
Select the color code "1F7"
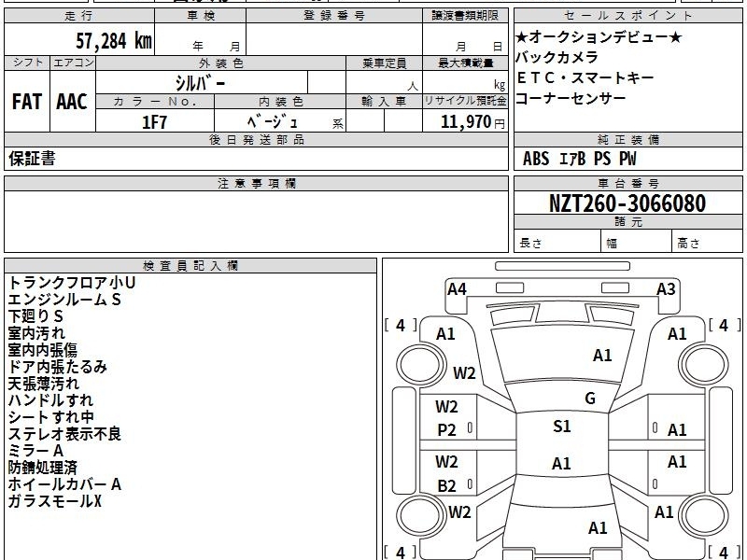155,122
